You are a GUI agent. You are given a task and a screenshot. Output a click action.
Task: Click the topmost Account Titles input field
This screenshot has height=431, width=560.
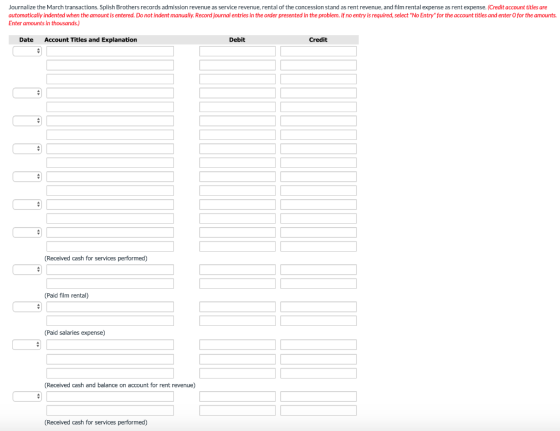(x=110, y=51)
